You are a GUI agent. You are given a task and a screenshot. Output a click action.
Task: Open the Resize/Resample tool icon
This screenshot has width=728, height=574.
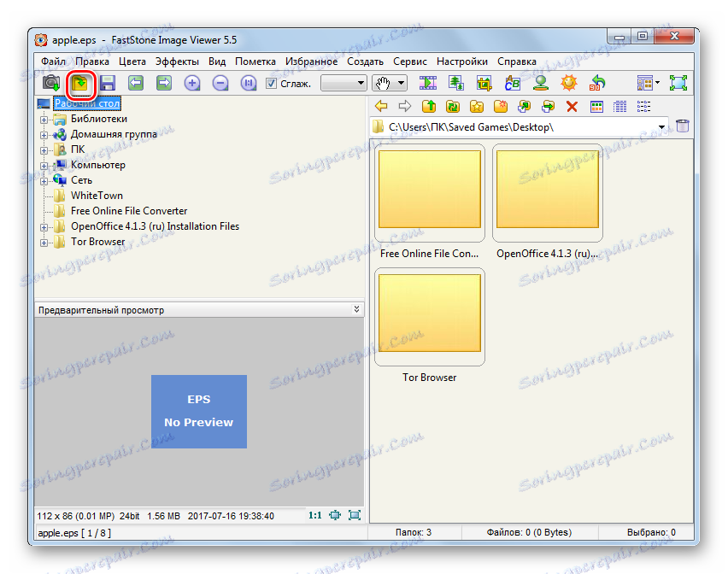[x=456, y=84]
